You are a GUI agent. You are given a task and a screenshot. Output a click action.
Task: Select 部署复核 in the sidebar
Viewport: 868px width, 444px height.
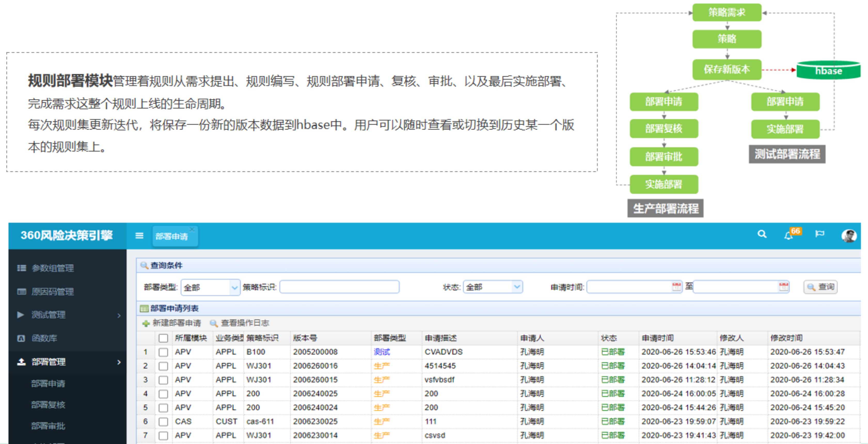[48, 405]
